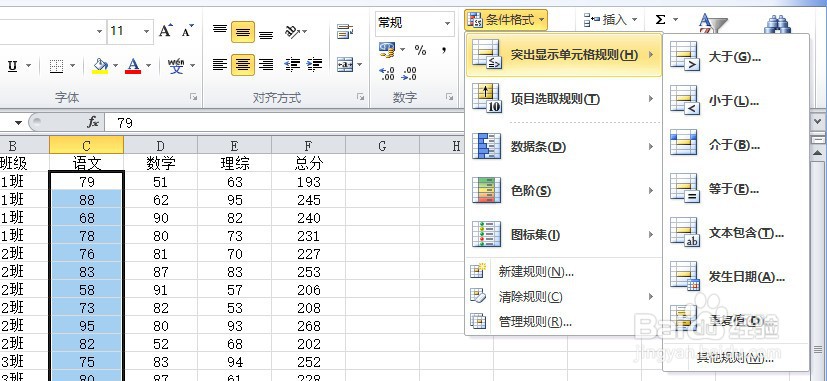
Task: Click the merge and center icon
Action: pos(345,64)
